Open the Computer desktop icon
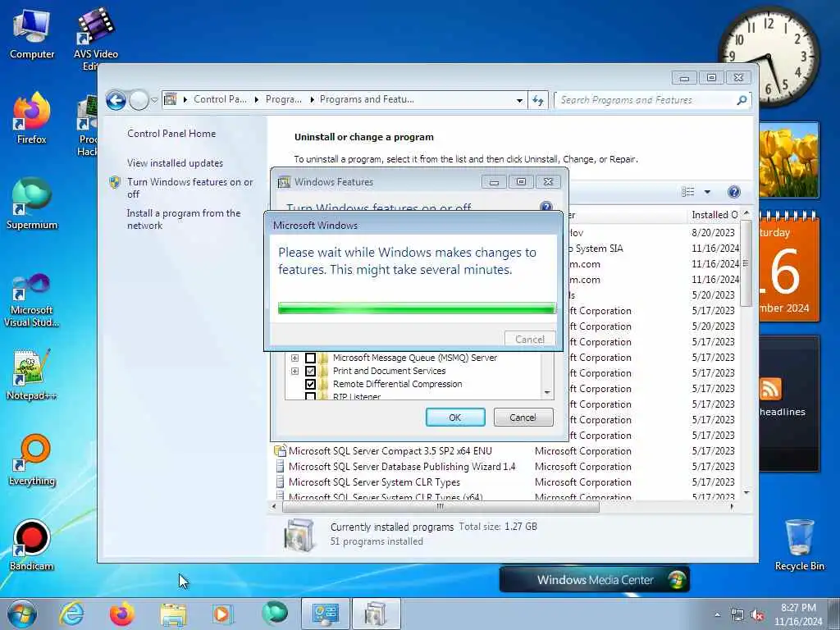This screenshot has width=840, height=630. pyautogui.click(x=32, y=34)
